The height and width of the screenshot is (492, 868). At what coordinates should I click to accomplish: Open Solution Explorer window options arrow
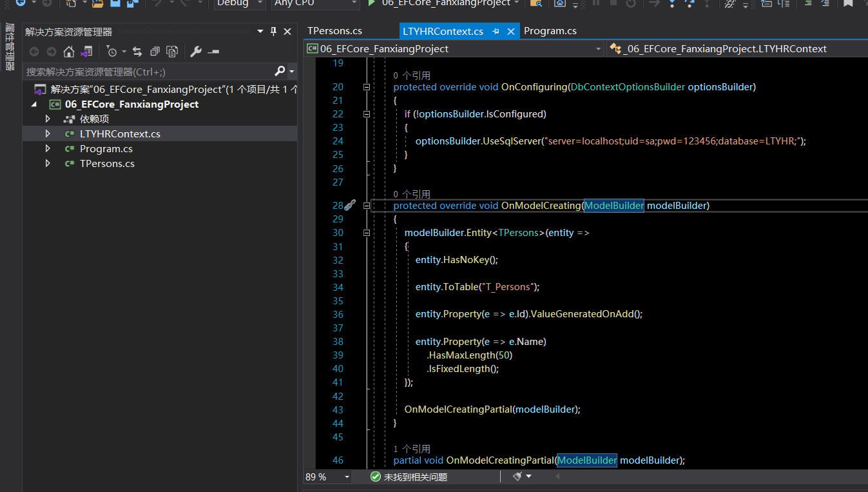click(260, 31)
